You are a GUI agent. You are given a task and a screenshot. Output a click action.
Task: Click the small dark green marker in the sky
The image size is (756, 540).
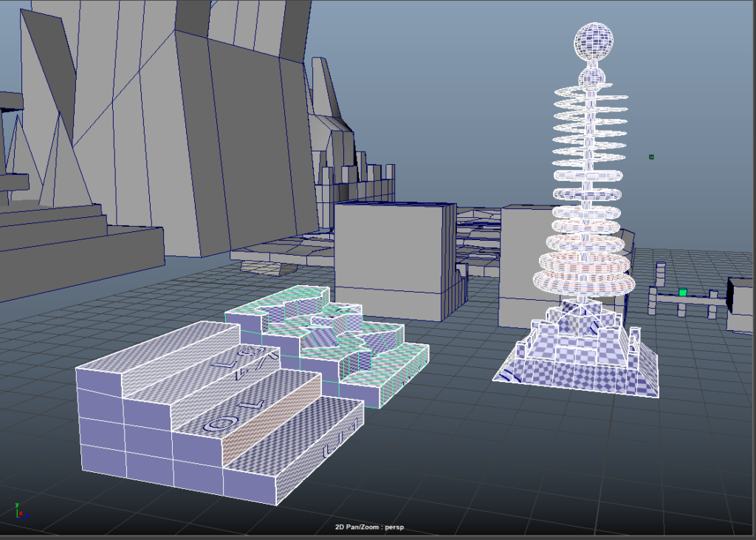[x=651, y=157]
